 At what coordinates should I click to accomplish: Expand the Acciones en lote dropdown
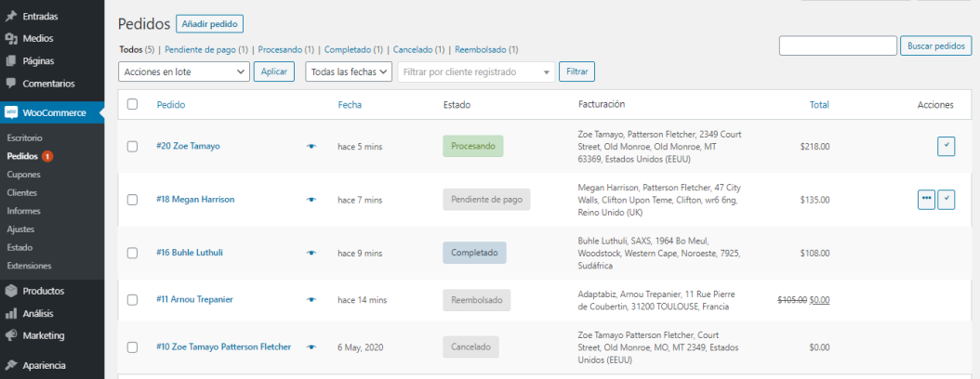[184, 72]
